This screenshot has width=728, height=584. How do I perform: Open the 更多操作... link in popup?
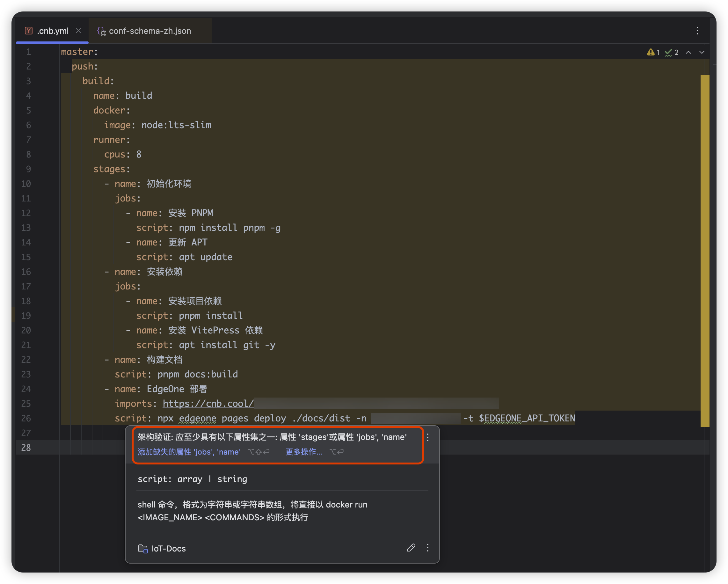303,452
